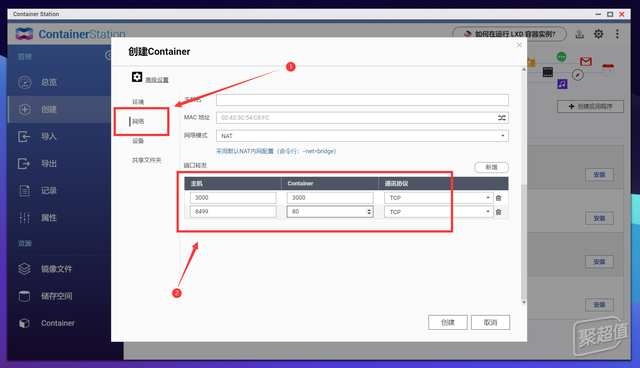Click the yellow folder icon behind the dialog

pos(531,62)
